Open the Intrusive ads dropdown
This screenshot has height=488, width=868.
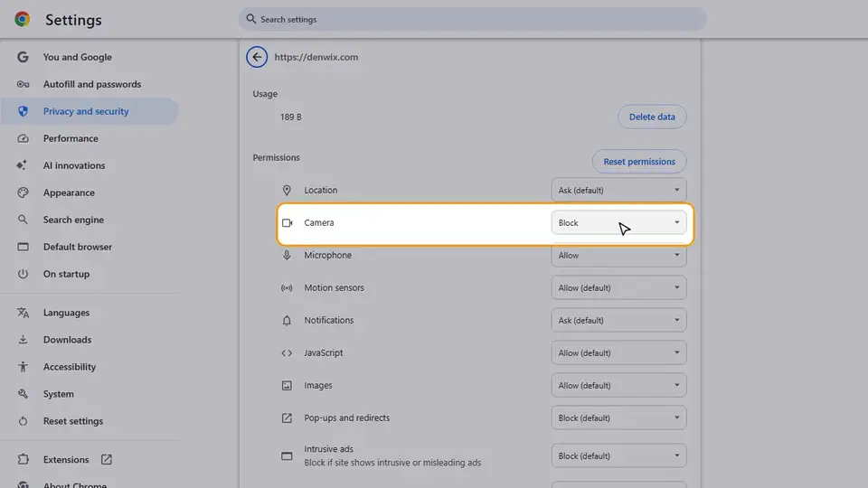[618, 455]
